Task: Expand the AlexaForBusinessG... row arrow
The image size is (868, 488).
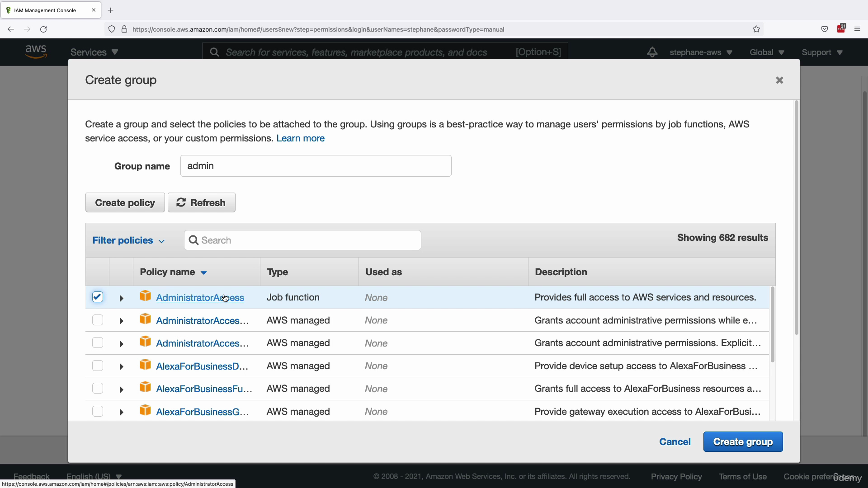Action: click(121, 412)
